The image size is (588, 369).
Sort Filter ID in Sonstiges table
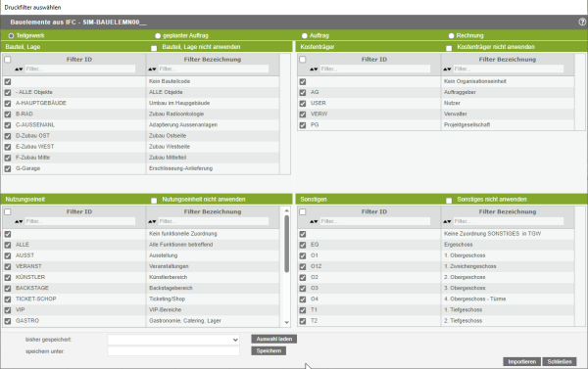pyautogui.click(x=314, y=221)
